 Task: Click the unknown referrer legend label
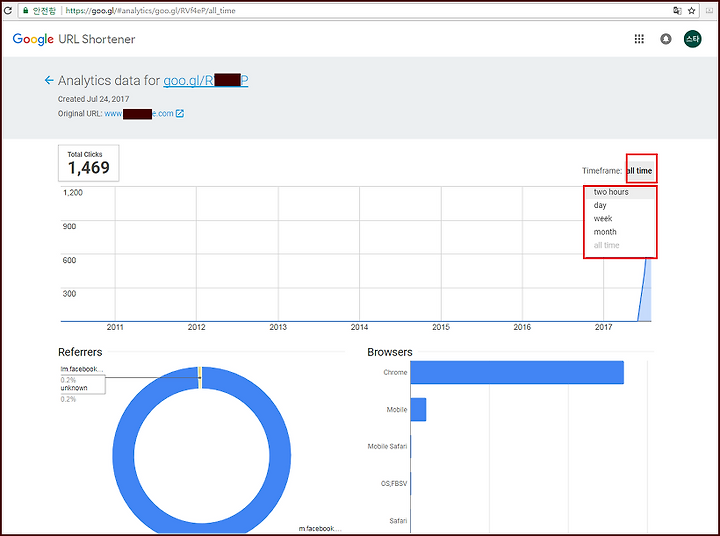pos(74,388)
